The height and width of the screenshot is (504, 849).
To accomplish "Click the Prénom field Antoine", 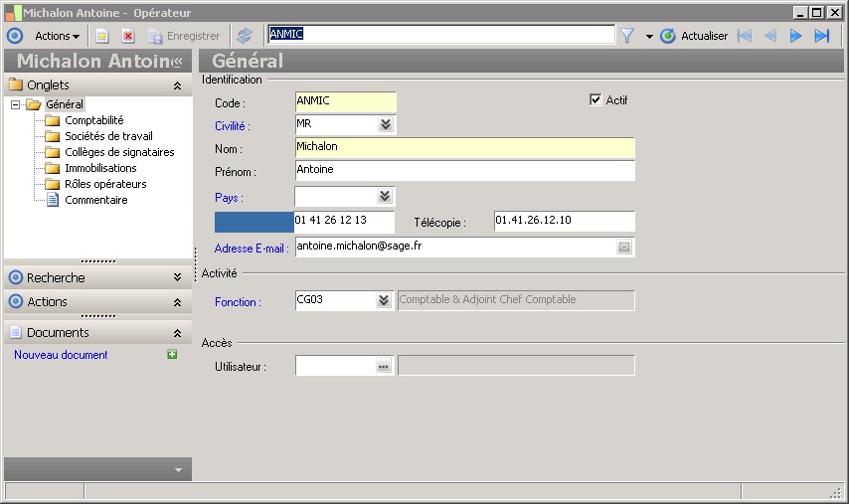I will tap(465, 171).
